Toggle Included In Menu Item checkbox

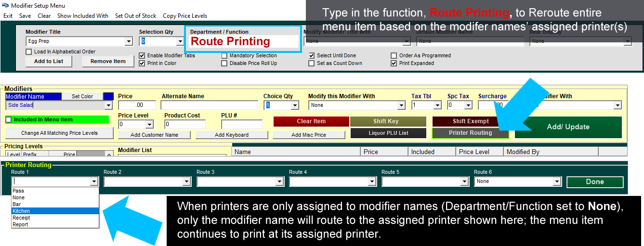(9, 119)
